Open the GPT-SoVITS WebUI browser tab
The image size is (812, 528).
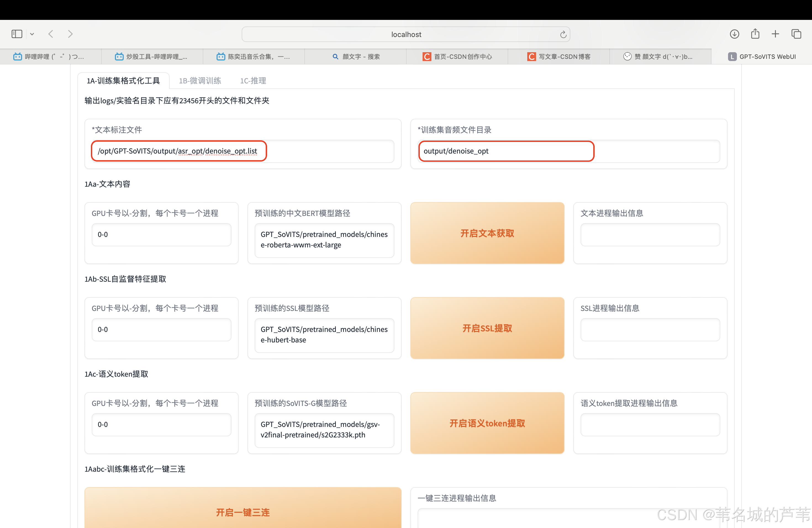click(x=761, y=57)
